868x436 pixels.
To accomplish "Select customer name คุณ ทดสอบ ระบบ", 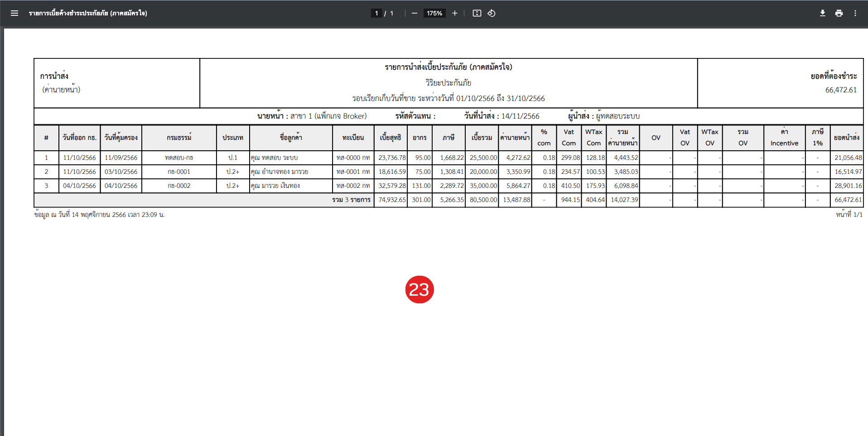I will [x=275, y=158].
